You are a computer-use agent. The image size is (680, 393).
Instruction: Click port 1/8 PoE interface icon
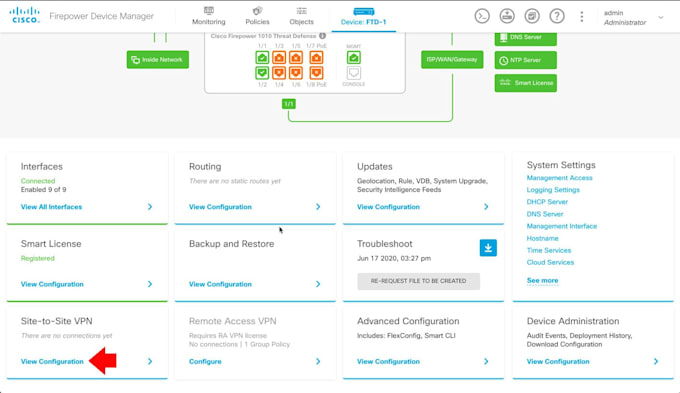tap(316, 72)
